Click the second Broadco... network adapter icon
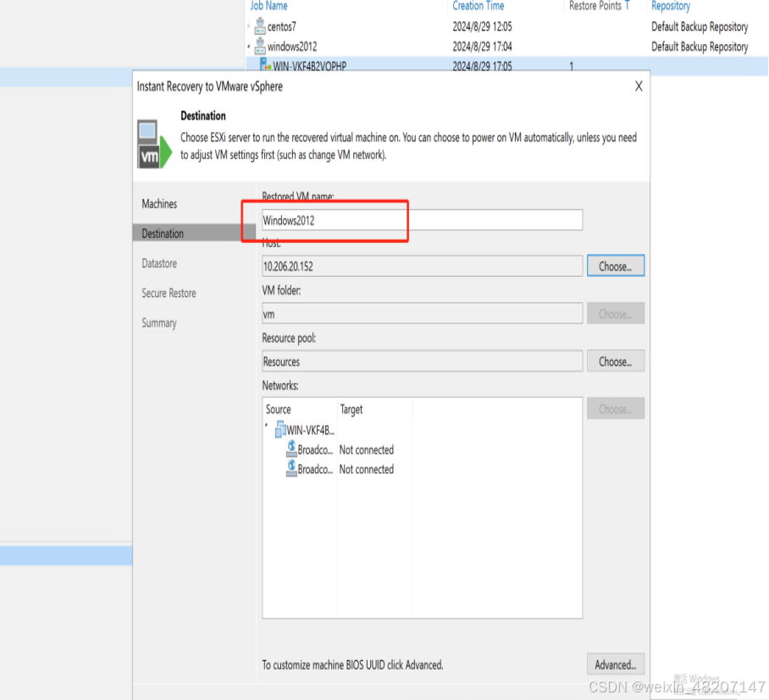The width and height of the screenshot is (769, 700). tap(291, 468)
